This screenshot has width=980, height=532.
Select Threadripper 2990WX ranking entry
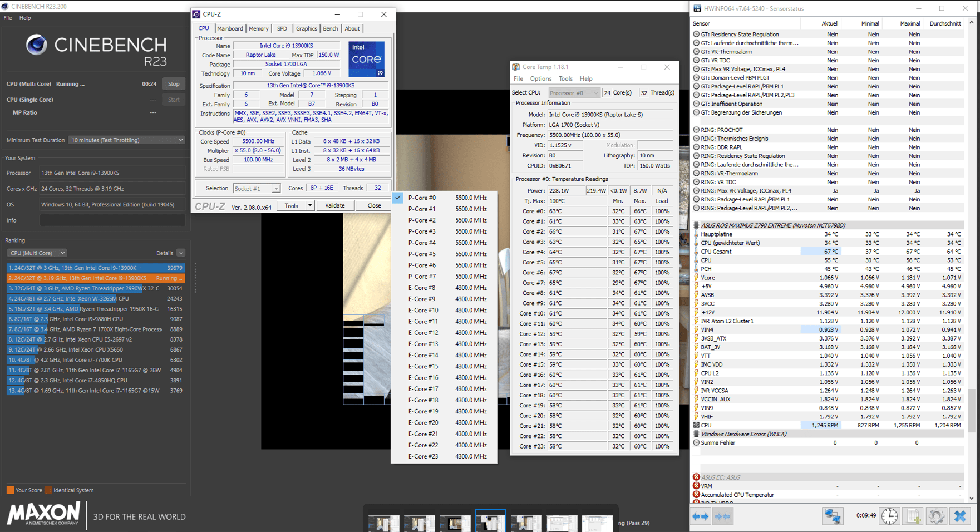[x=95, y=288]
